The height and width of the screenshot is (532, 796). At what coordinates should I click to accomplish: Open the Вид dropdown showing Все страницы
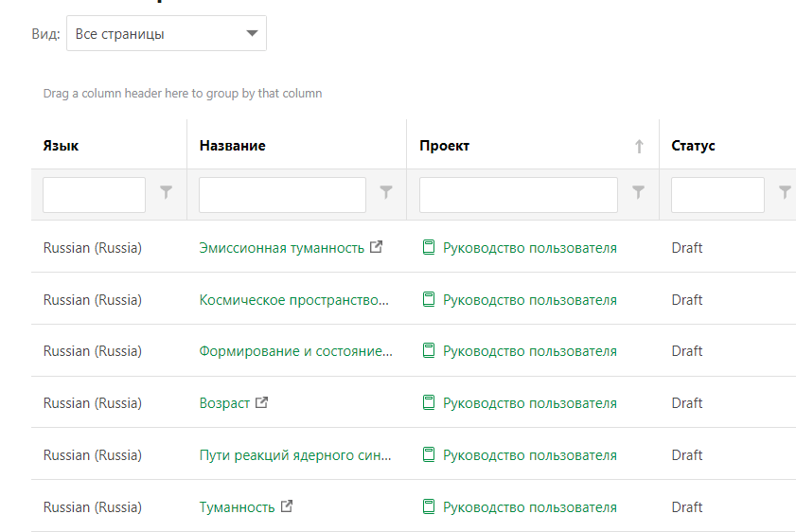click(x=167, y=34)
